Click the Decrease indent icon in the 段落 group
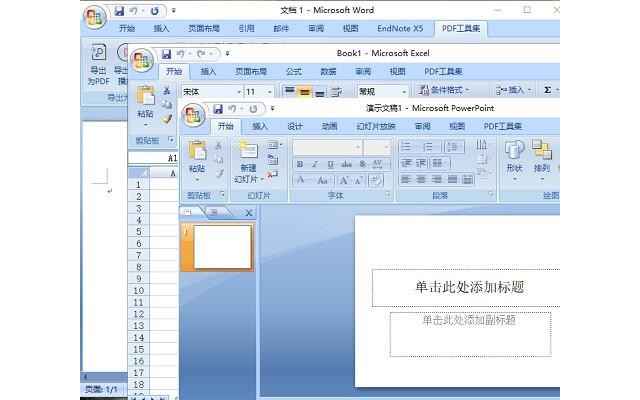 point(406,163)
